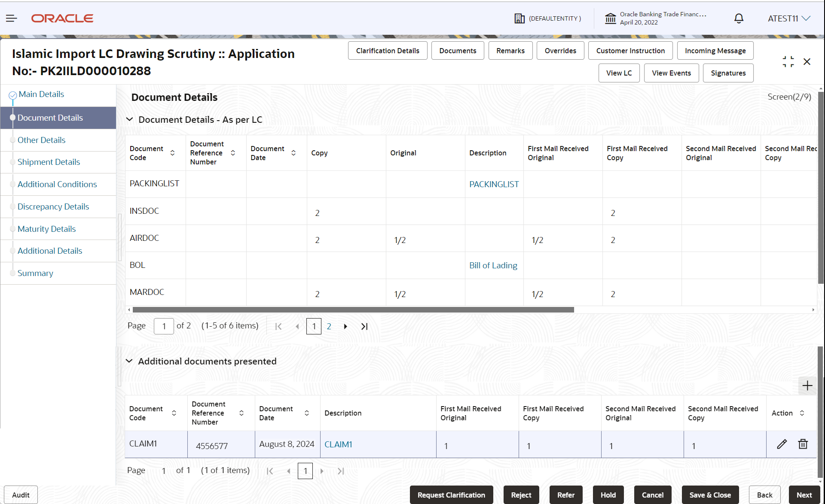825x504 pixels.
Task: Edit the CLAIM1 row with pencil icon
Action: (x=781, y=444)
